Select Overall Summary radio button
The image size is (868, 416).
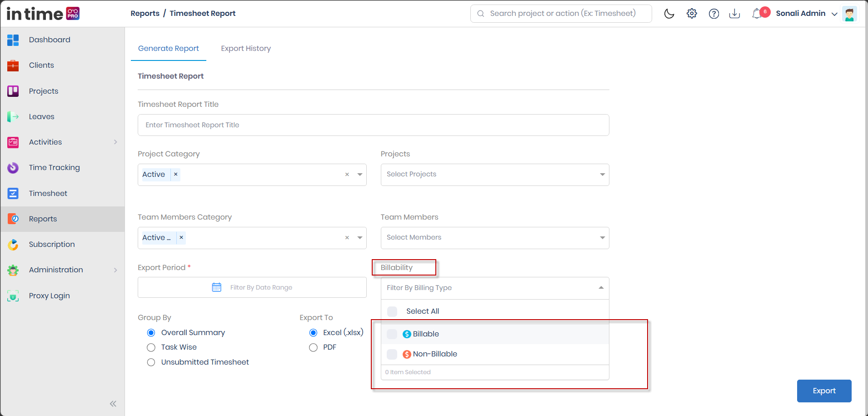point(151,333)
